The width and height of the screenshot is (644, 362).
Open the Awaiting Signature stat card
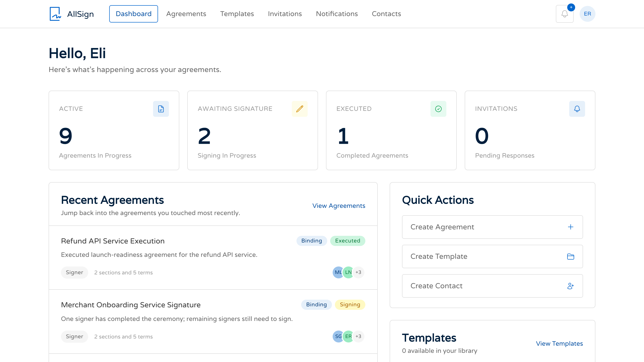252,130
